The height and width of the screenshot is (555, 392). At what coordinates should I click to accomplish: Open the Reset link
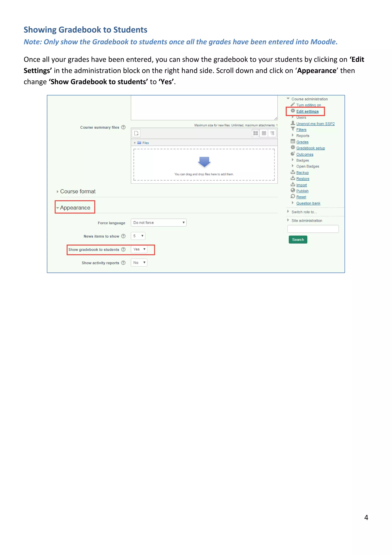[301, 197]
